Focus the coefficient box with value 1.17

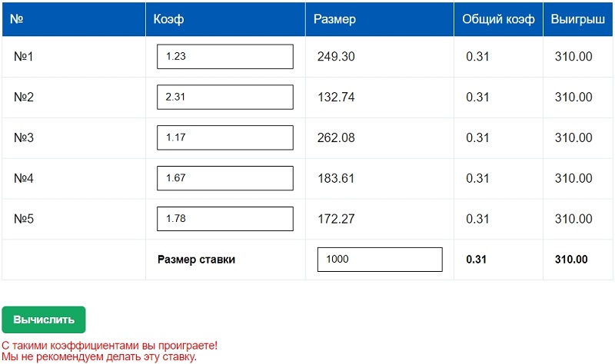pyautogui.click(x=224, y=137)
